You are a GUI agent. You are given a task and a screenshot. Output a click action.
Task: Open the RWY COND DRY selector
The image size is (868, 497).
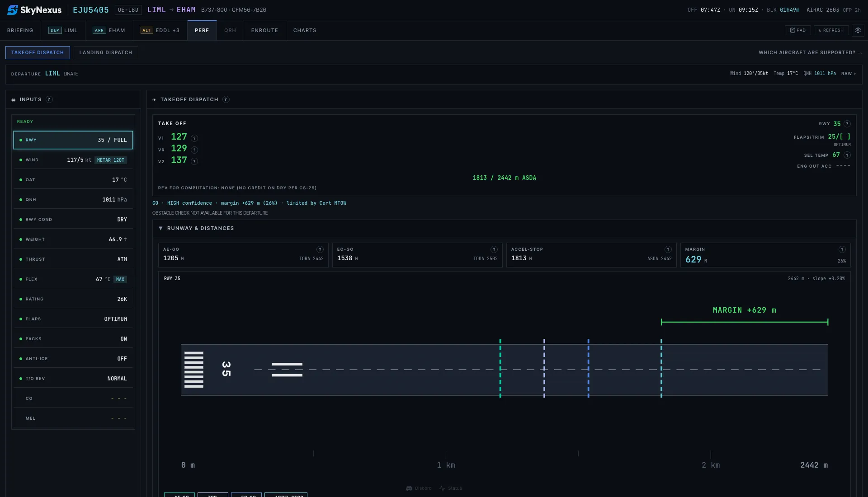[73, 220]
